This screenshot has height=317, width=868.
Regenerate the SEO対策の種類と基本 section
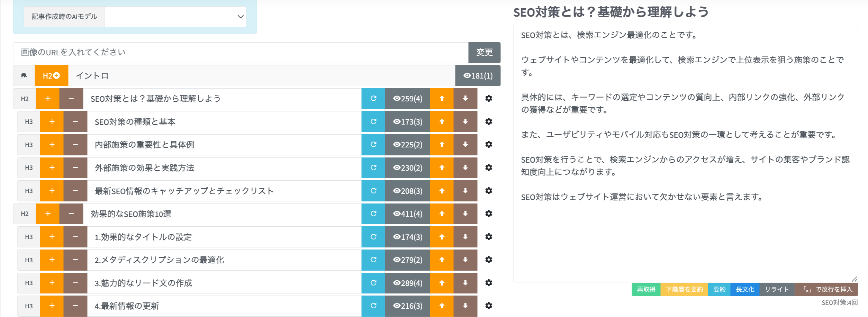[373, 122]
